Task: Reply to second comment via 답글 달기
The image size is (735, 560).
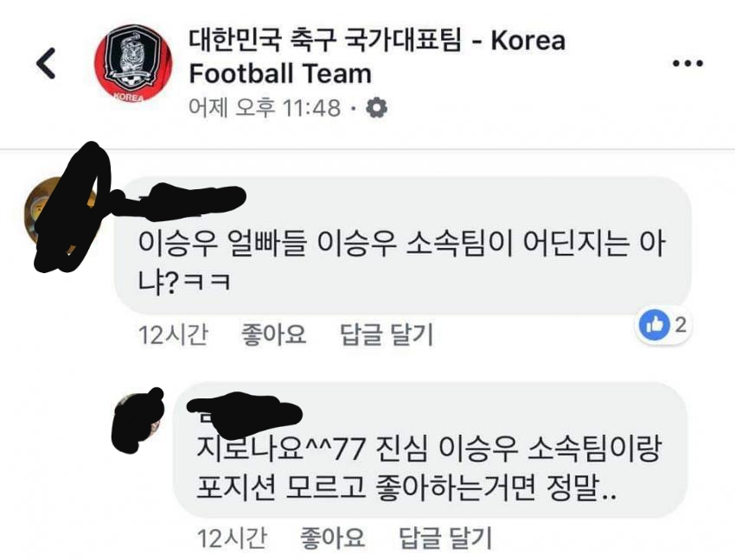Action: tap(445, 537)
